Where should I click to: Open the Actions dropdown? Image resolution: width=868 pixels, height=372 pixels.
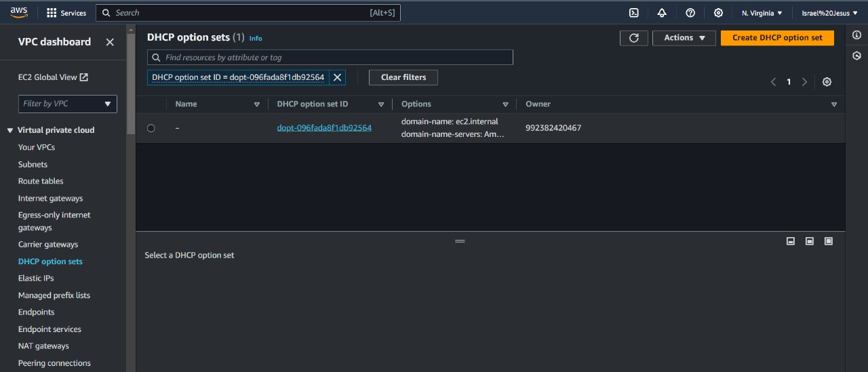click(x=684, y=38)
